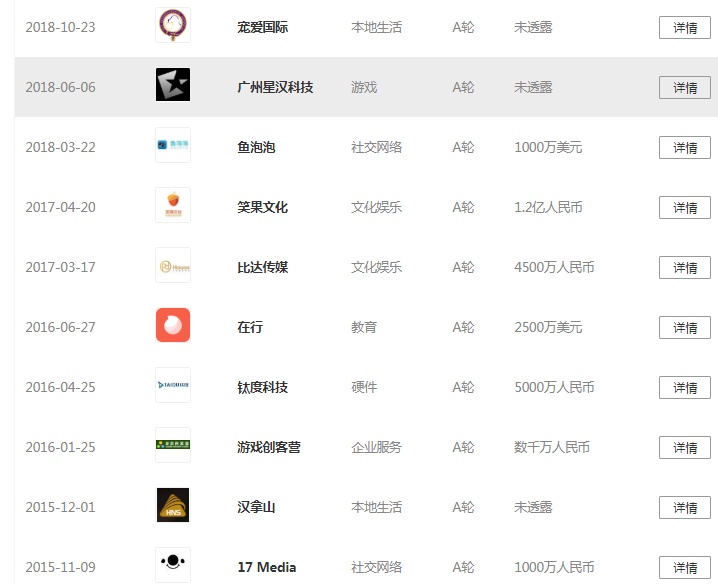The image size is (718, 584).
Task: Open 详情 for 汉拿山
Action: (x=685, y=508)
